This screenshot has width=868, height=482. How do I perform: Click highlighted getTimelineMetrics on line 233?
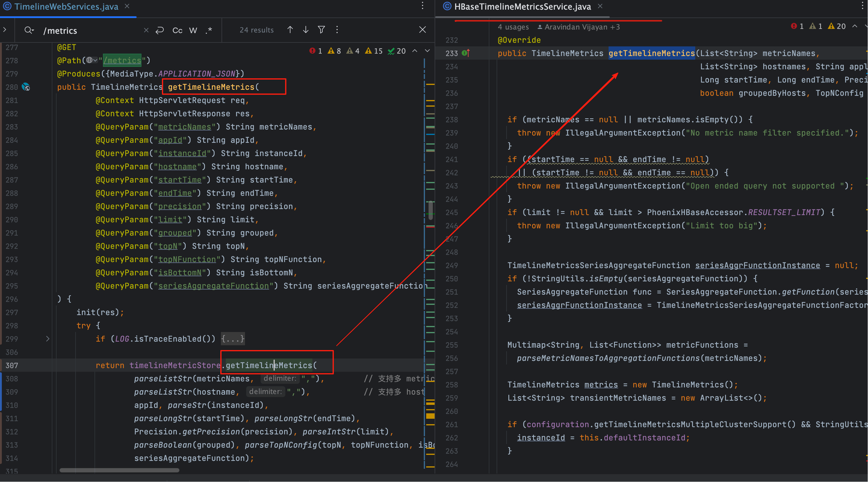coord(652,53)
